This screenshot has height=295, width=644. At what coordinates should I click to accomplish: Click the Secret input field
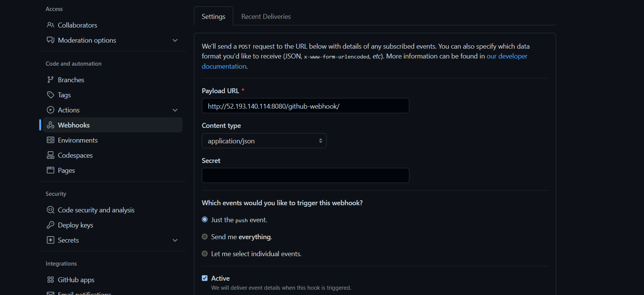point(306,175)
